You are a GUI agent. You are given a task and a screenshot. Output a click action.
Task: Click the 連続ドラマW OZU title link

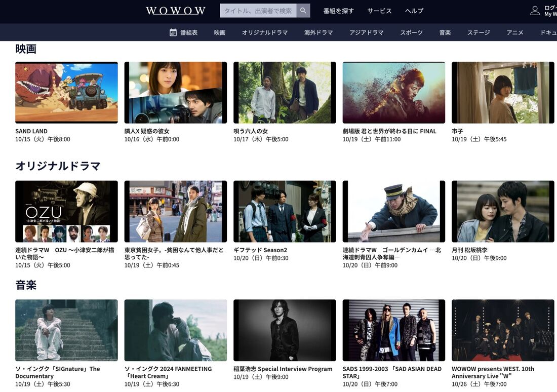click(x=65, y=253)
